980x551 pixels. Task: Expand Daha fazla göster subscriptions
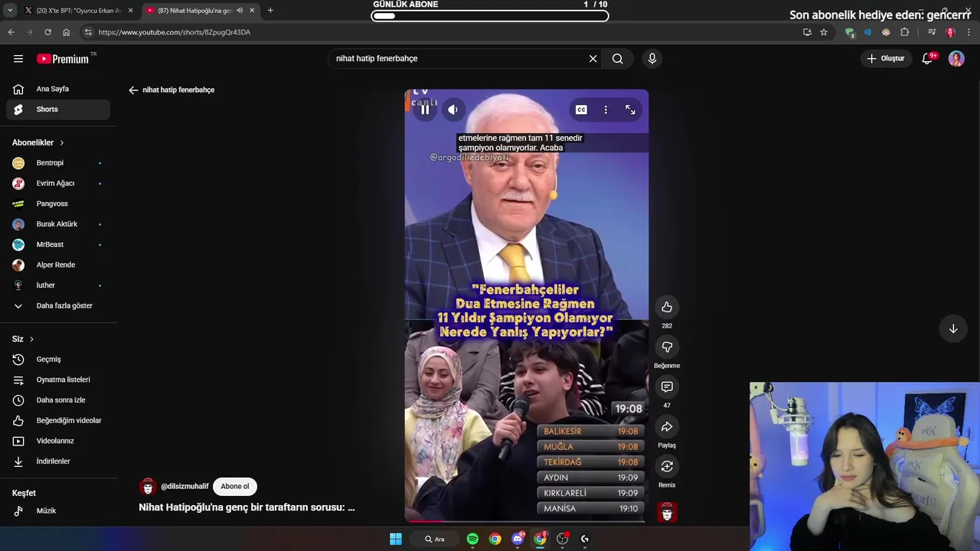(x=58, y=305)
